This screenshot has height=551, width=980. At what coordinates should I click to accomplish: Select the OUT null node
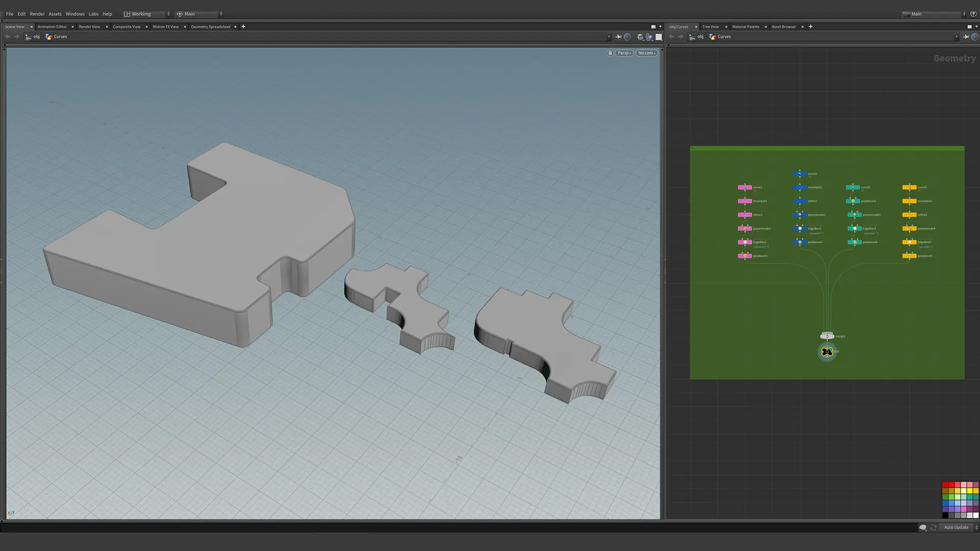(x=827, y=352)
